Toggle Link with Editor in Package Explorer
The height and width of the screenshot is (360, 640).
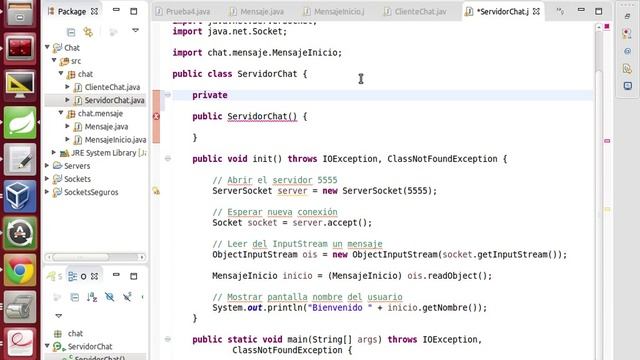point(88,31)
